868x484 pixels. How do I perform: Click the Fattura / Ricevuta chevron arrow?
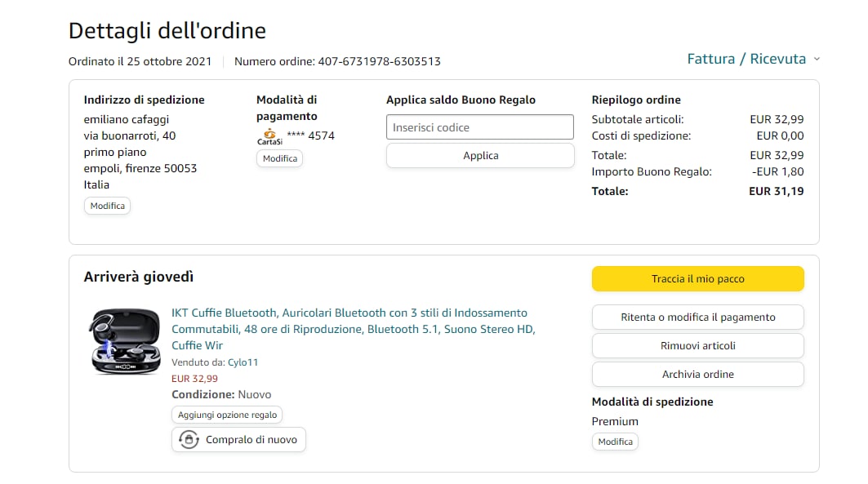(817, 60)
